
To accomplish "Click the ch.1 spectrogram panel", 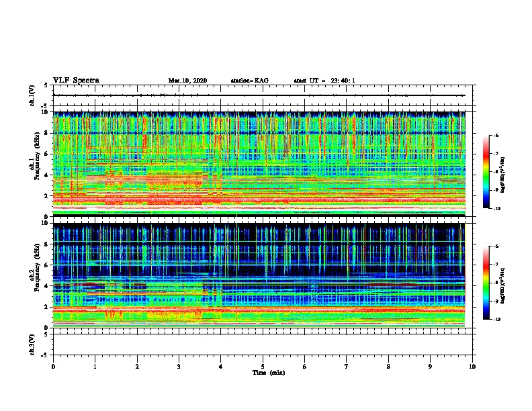I will [x=259, y=164].
